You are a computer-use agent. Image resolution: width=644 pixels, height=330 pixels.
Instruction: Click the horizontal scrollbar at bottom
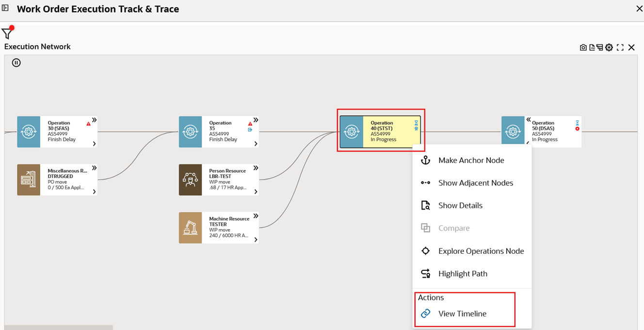coord(59,328)
